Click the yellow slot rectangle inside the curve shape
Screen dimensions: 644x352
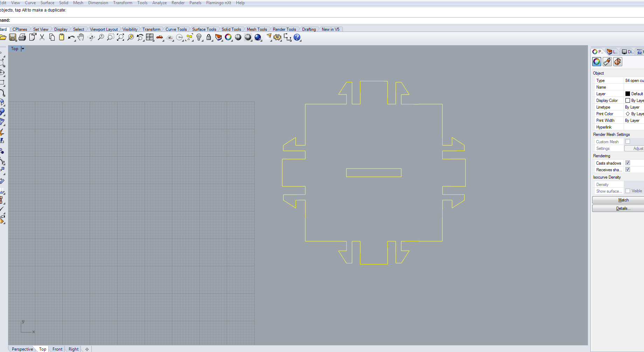click(x=374, y=173)
